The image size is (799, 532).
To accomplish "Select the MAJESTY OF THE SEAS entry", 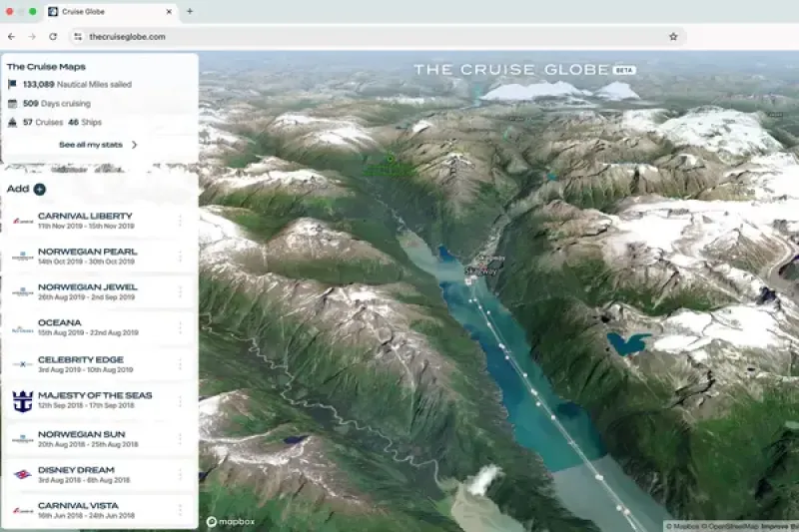I will pyautogui.click(x=100, y=401).
